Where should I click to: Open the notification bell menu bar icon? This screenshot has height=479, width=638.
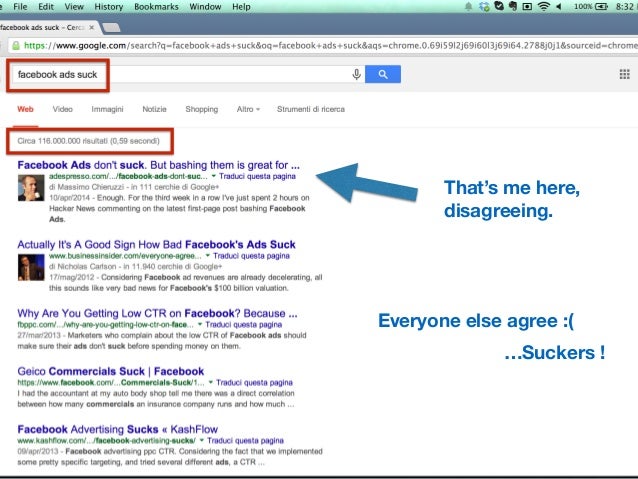(x=468, y=6)
